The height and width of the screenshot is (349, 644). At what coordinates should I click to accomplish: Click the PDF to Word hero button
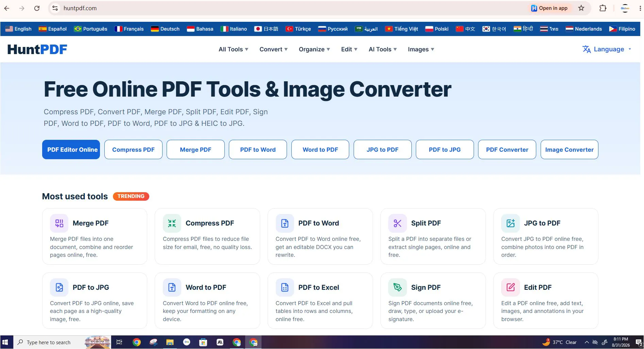tap(258, 150)
